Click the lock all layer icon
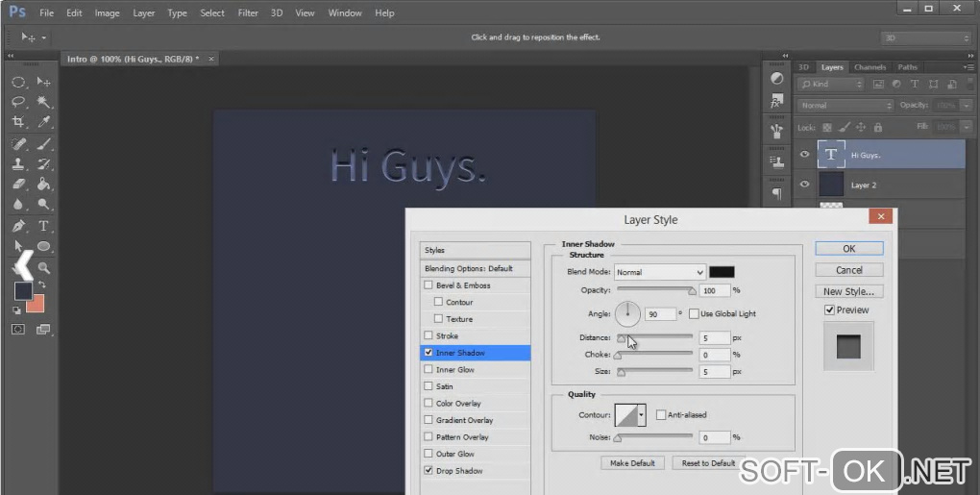 click(x=878, y=127)
